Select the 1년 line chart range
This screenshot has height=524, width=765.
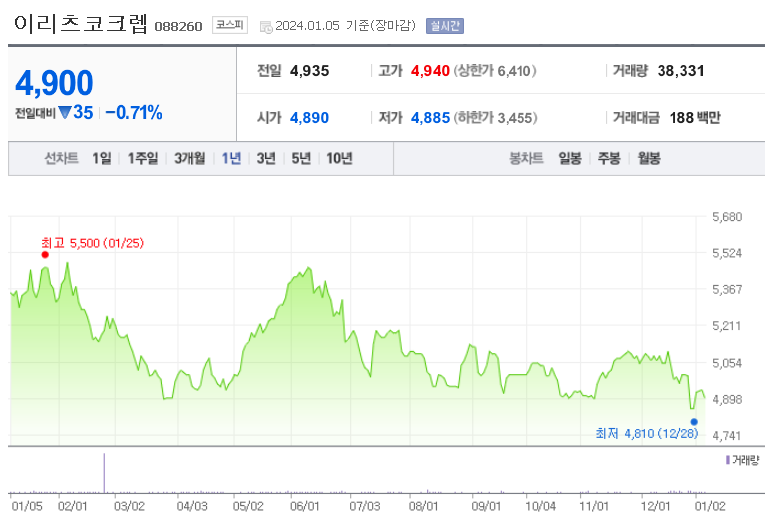(231, 158)
